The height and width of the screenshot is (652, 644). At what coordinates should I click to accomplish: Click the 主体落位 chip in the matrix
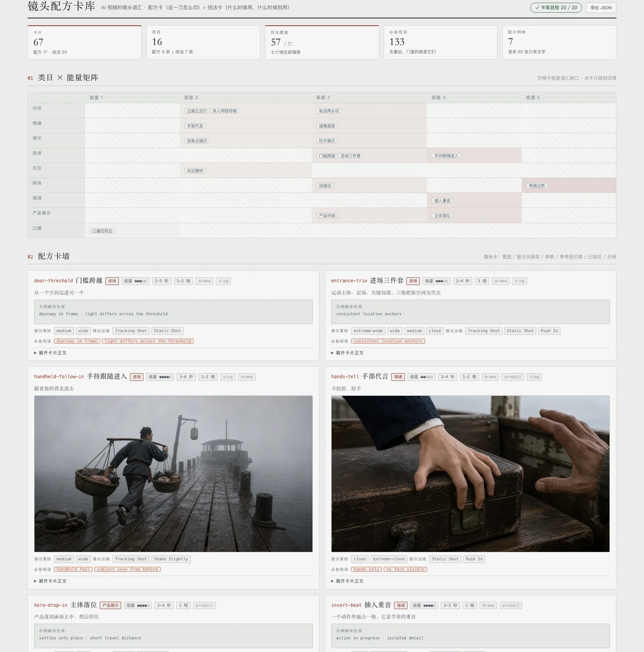click(x=442, y=216)
